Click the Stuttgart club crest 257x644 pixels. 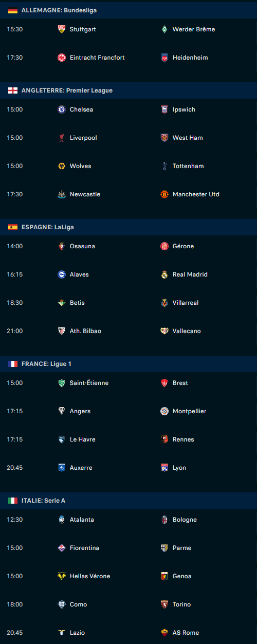(x=62, y=29)
